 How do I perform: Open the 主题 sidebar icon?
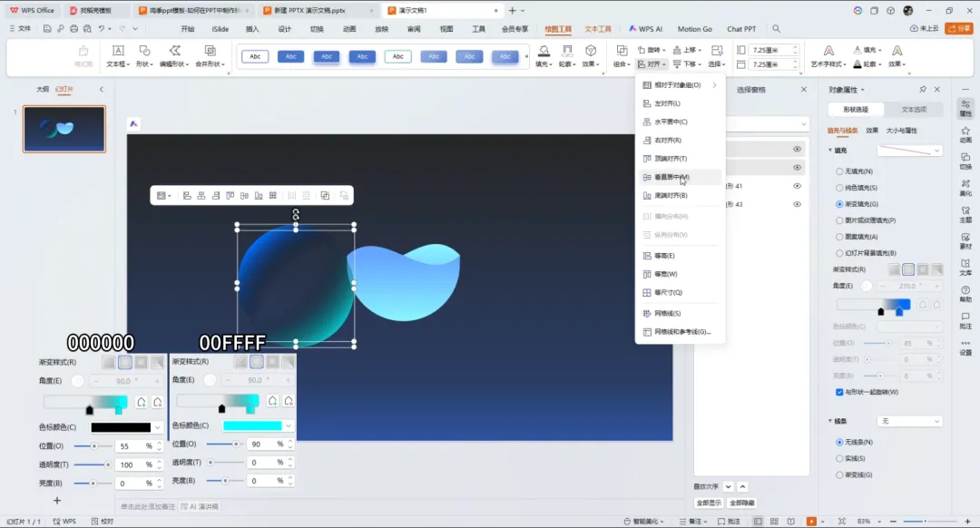coord(965,214)
